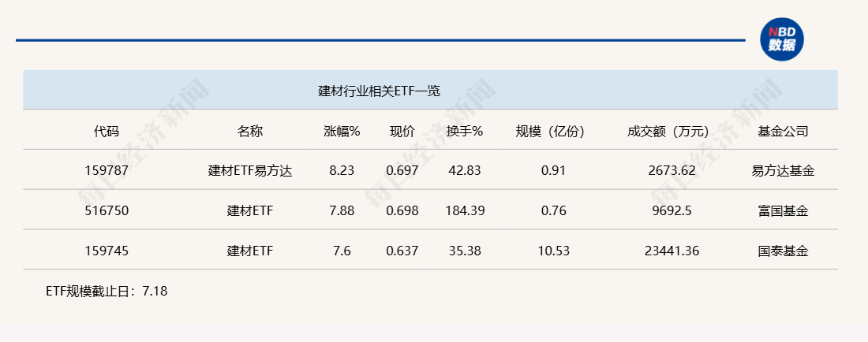Click the 成交额（万元） column header

click(668, 132)
